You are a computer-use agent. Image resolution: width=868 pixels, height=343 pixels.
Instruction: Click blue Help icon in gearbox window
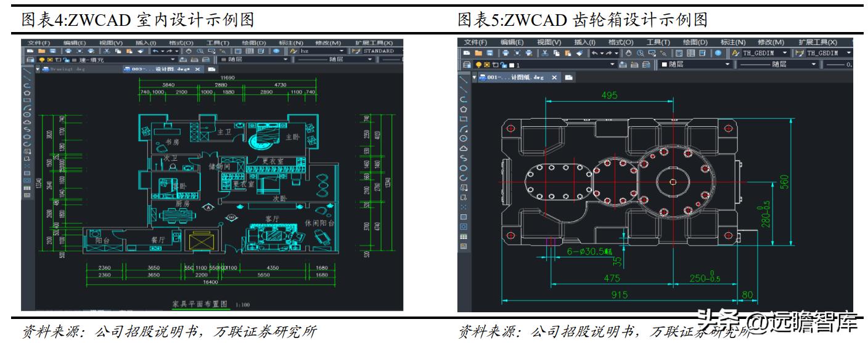pyautogui.click(x=718, y=53)
